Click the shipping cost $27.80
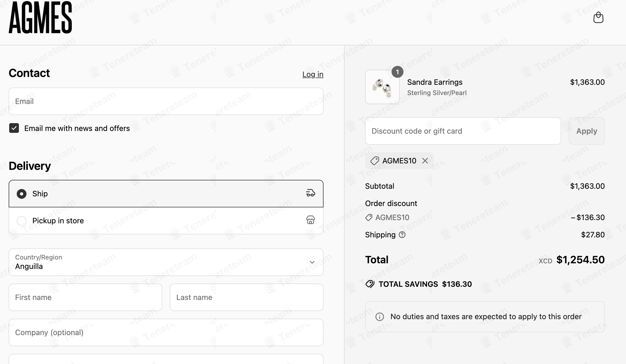This screenshot has height=364, width=626. point(593,235)
